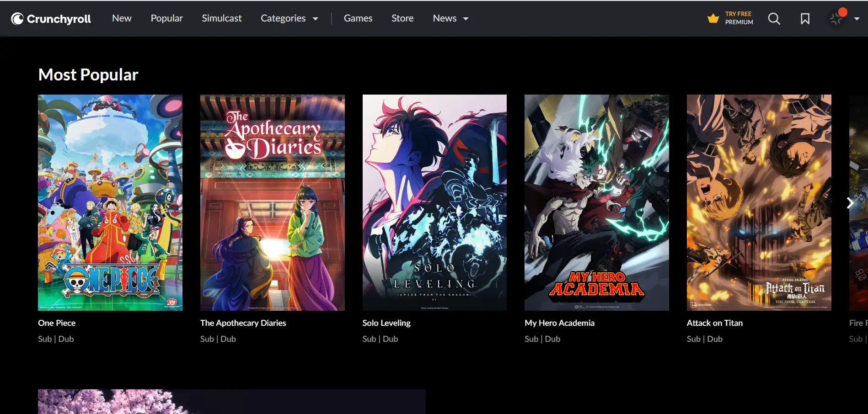This screenshot has height=414, width=868.
Task: Visit the Store link
Action: 402,18
